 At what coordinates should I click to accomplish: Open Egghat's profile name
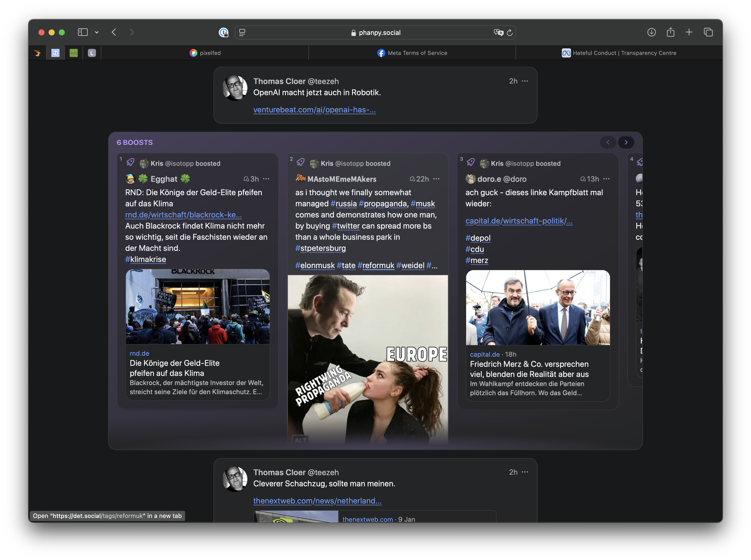click(x=164, y=179)
